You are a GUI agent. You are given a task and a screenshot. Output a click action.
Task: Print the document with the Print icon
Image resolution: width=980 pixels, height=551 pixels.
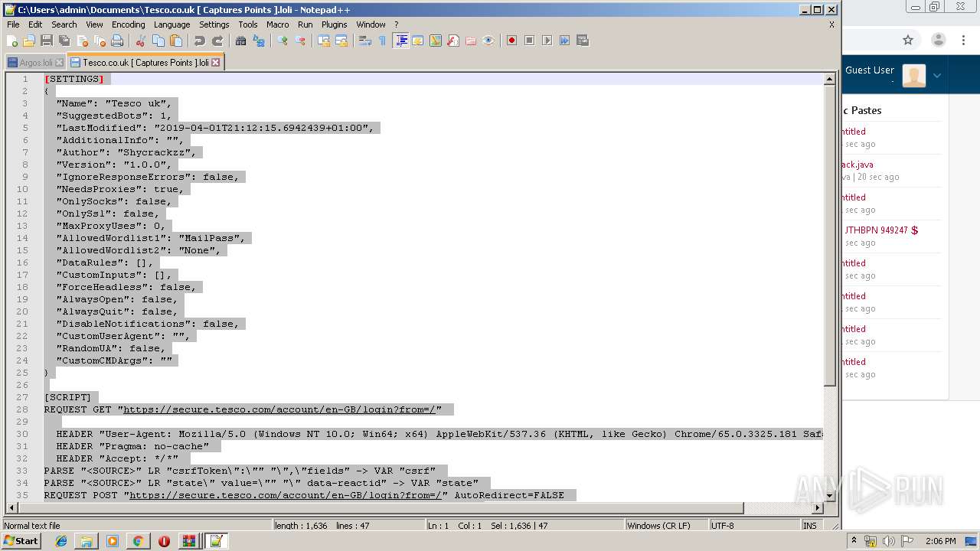(117, 41)
